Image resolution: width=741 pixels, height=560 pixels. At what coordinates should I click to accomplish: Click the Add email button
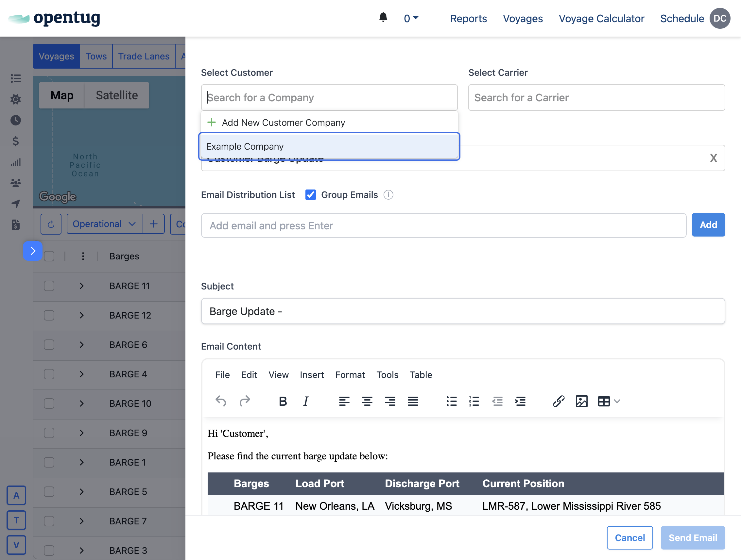[x=708, y=225]
